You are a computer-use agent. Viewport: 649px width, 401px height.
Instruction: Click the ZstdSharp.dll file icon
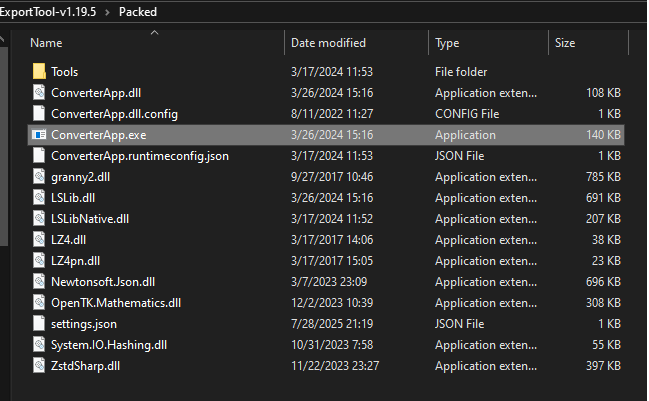click(39, 366)
